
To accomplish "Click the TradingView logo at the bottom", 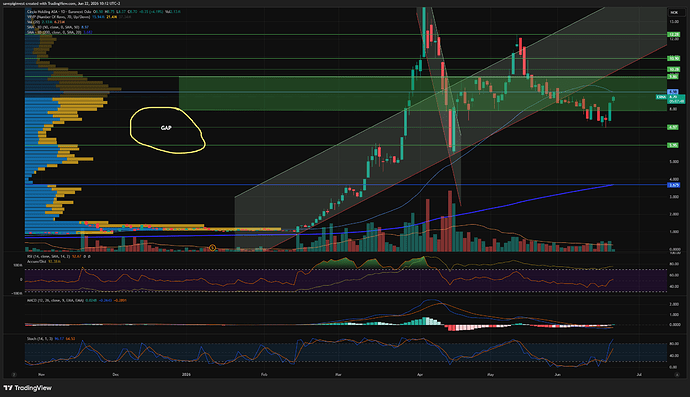I will click(28, 388).
